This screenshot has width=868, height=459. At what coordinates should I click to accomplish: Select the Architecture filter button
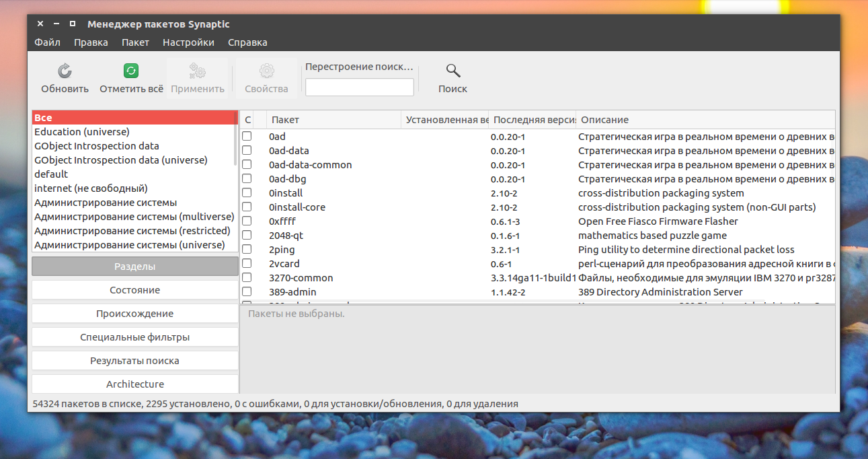(x=135, y=384)
